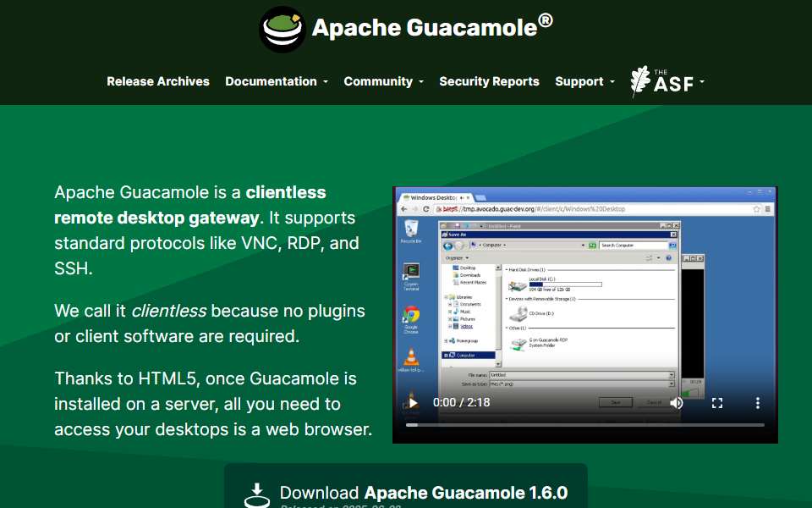Play the demo video
The width and height of the screenshot is (812, 508).
pyautogui.click(x=413, y=403)
